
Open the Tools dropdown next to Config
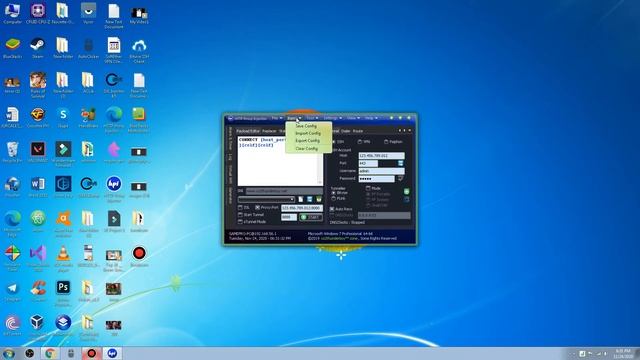point(312,118)
